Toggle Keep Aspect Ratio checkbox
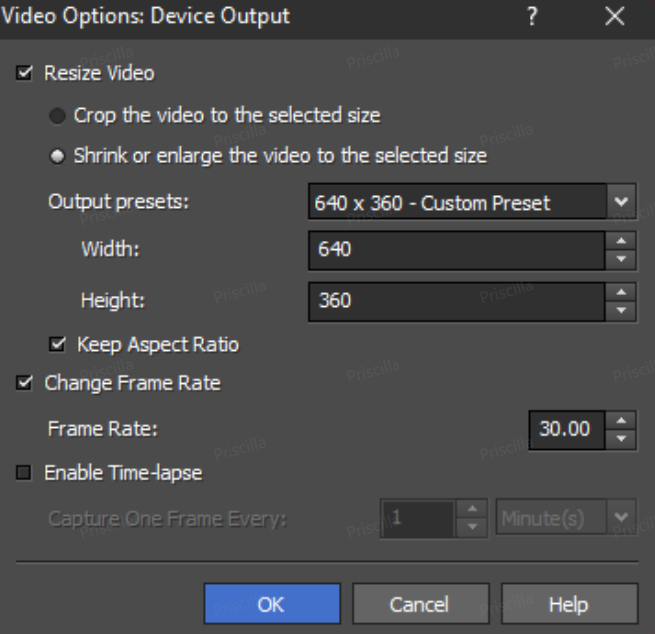The width and height of the screenshot is (655, 634). (57, 345)
